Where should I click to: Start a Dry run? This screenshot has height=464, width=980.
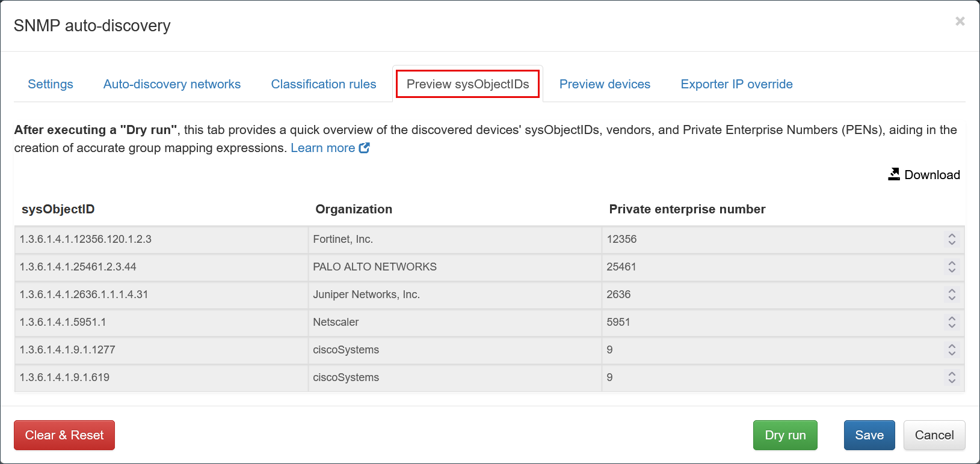tap(785, 435)
